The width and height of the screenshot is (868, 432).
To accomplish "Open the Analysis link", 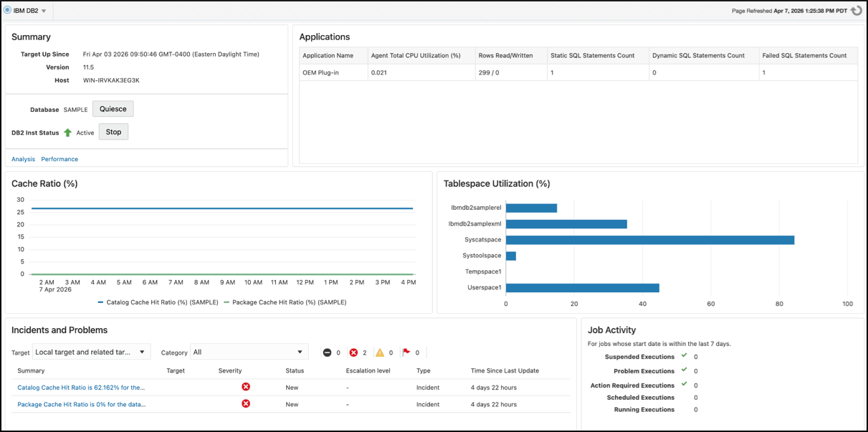I will pyautogui.click(x=23, y=159).
